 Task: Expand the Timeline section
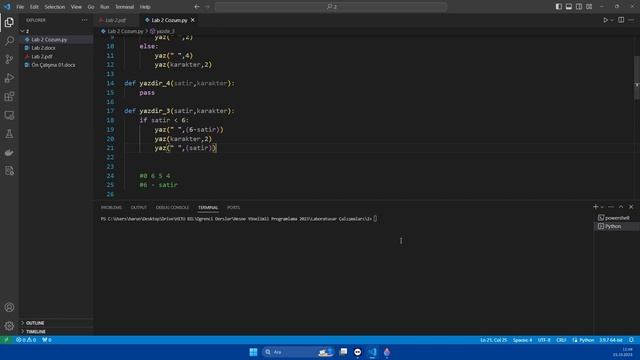point(56,331)
